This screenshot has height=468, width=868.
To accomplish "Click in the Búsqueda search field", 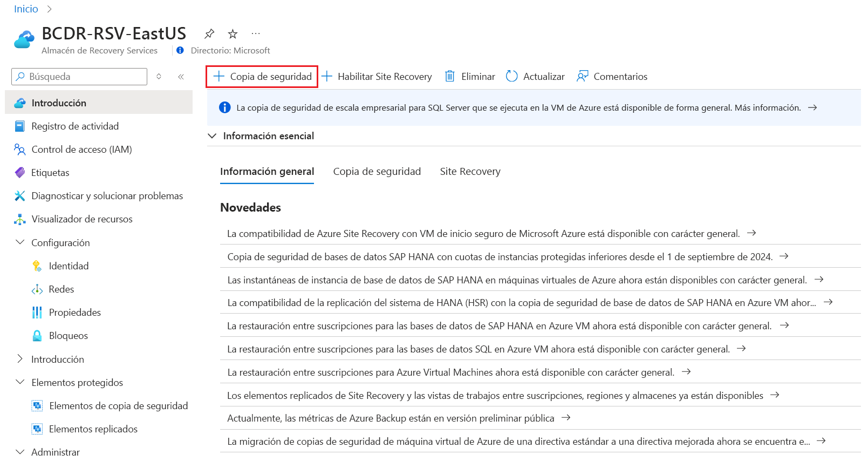I will pyautogui.click(x=79, y=77).
